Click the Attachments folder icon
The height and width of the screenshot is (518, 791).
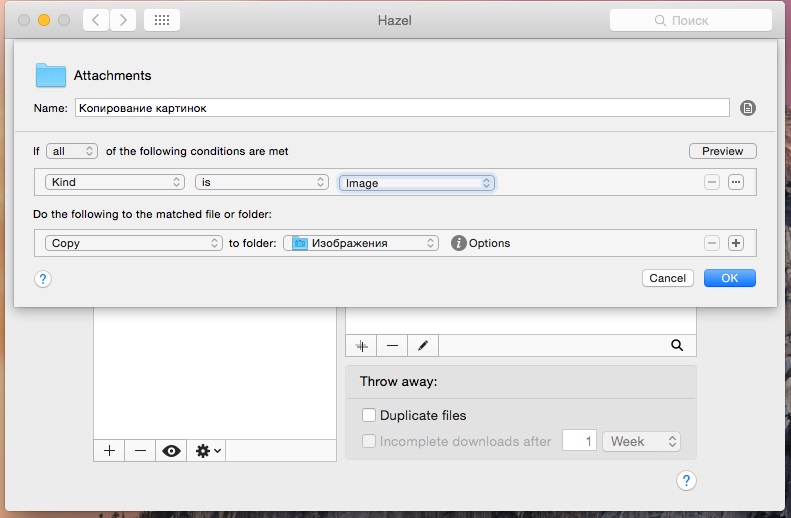coord(50,75)
